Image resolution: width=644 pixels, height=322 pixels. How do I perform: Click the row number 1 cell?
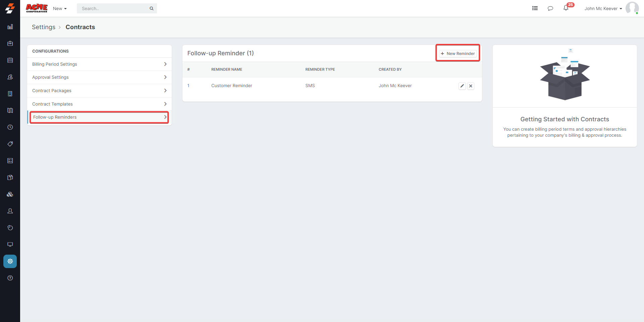click(x=189, y=86)
